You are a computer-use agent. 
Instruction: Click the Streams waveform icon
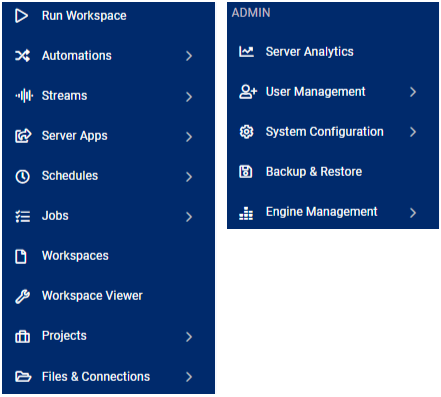(x=24, y=96)
